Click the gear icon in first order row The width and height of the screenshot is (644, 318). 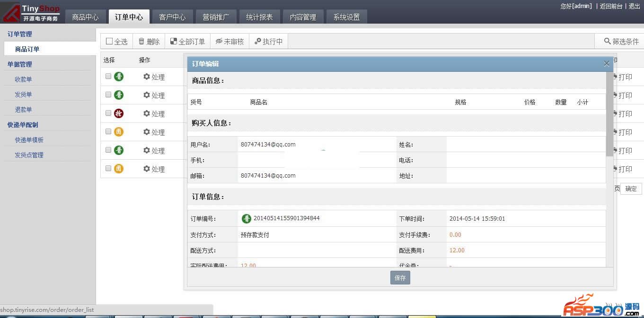coord(147,77)
